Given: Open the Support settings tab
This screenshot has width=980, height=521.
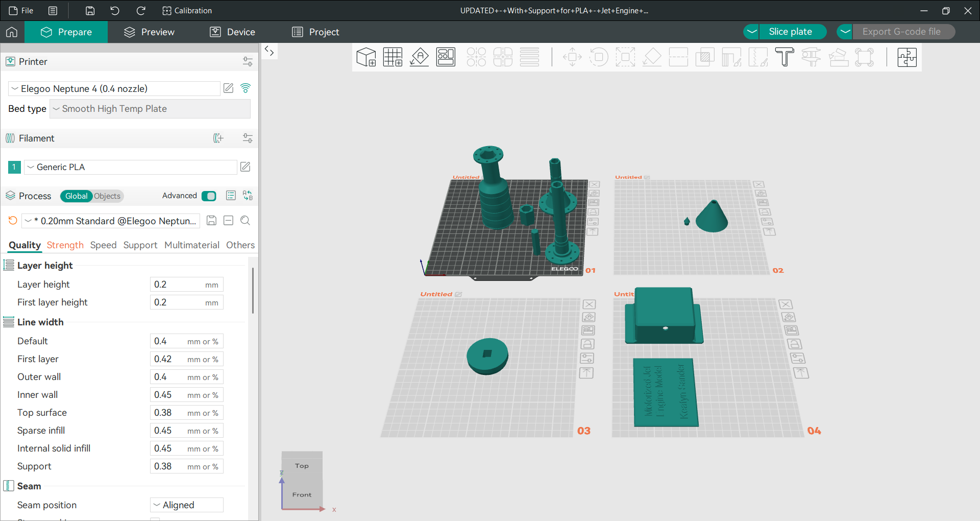Looking at the screenshot, I should tap(140, 245).
